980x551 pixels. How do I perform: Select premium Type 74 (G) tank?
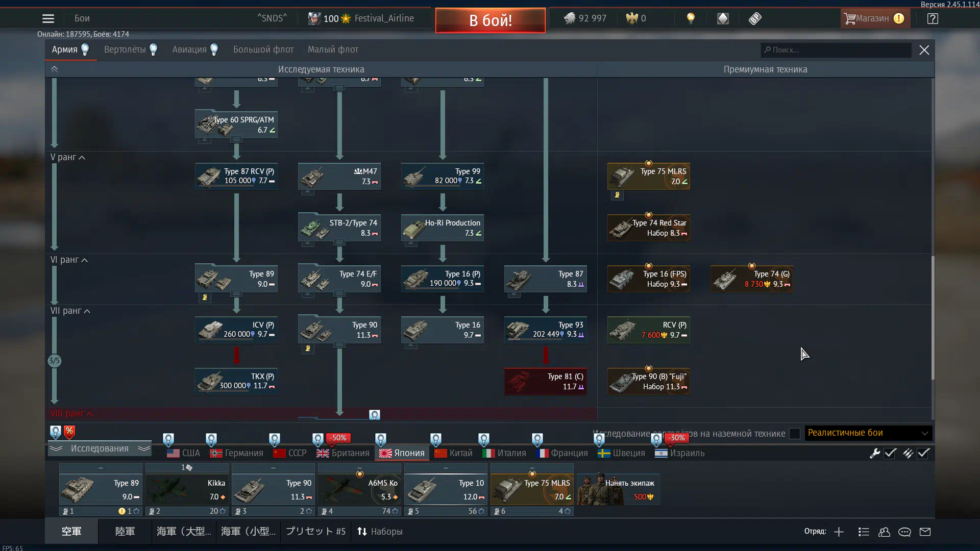point(752,279)
